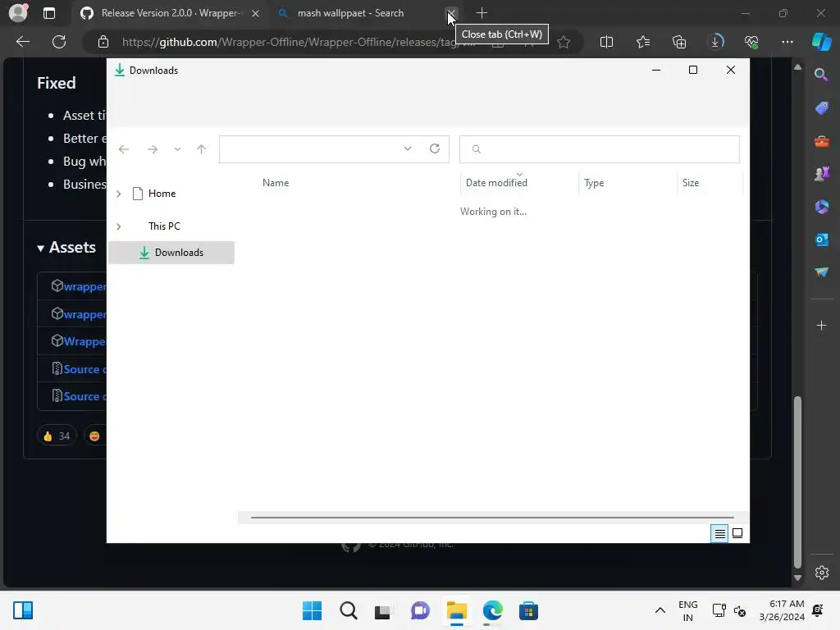The width and height of the screenshot is (840, 630).
Task: Refresh the Downloads folder view
Action: [435, 149]
